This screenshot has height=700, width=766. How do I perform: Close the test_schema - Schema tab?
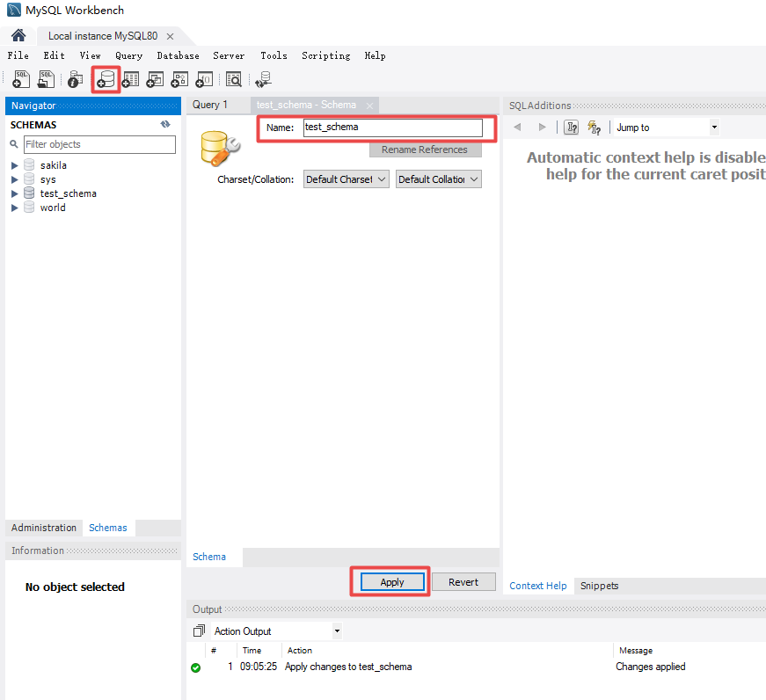coord(370,106)
